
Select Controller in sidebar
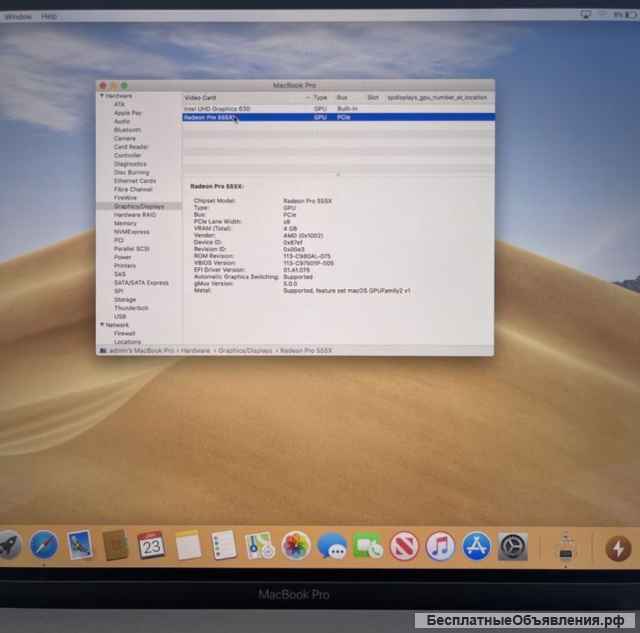coord(127,155)
